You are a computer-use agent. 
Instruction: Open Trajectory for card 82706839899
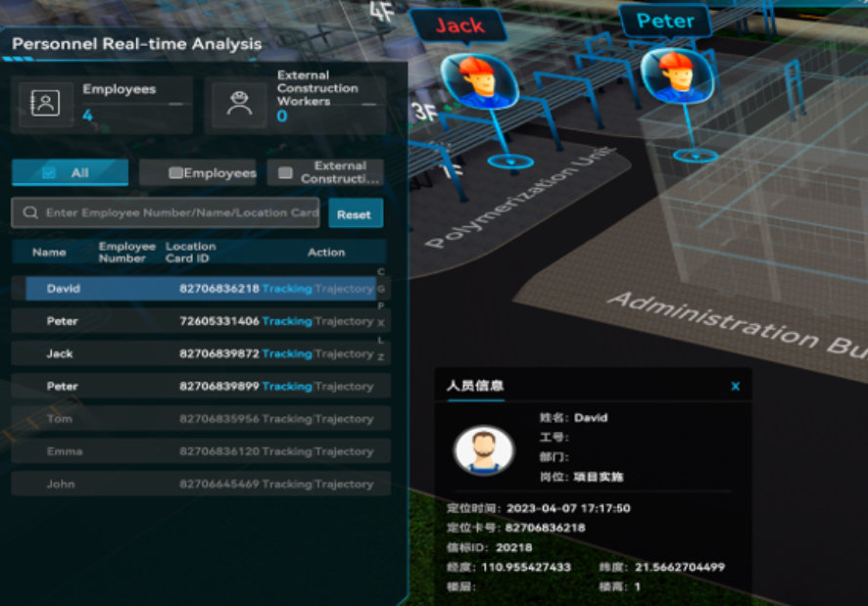[344, 386]
